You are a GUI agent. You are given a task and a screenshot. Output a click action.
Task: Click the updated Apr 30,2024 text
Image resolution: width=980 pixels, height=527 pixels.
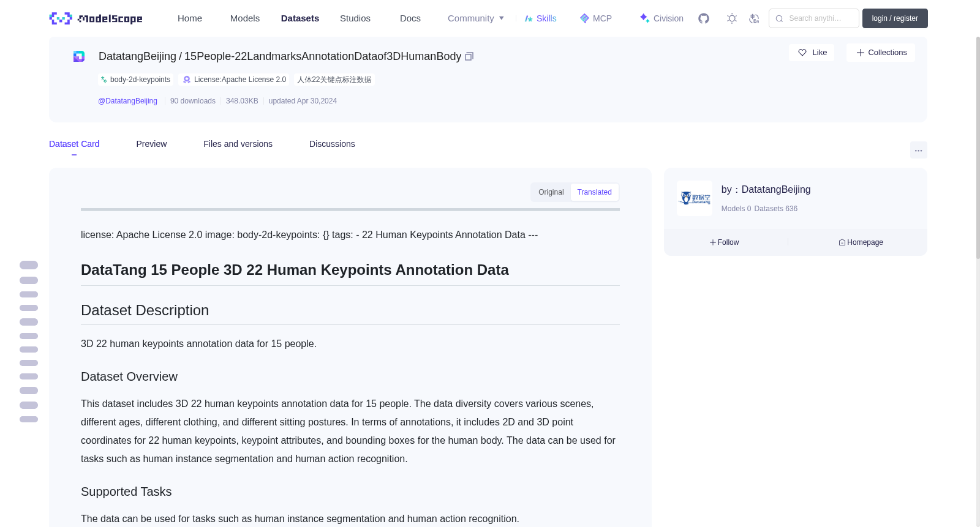click(303, 101)
